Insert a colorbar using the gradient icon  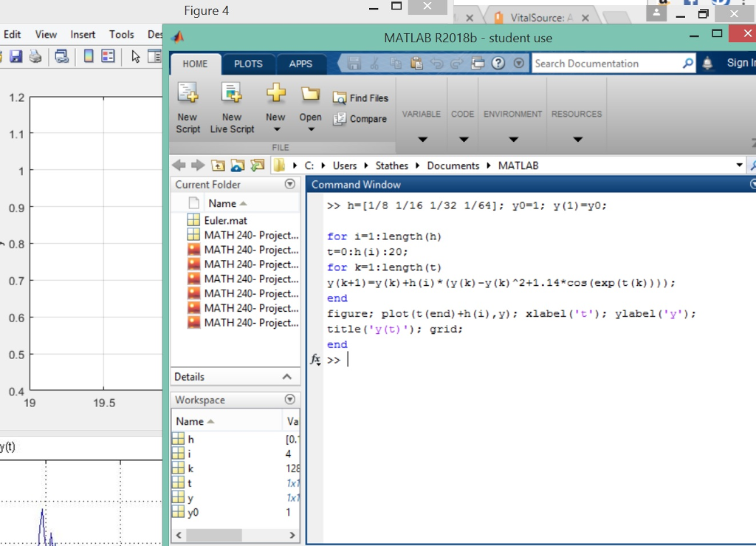pyautogui.click(x=88, y=56)
